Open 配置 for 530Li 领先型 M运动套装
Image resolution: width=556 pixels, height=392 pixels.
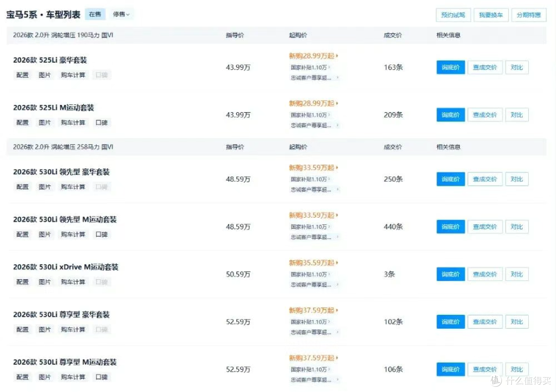pos(22,234)
